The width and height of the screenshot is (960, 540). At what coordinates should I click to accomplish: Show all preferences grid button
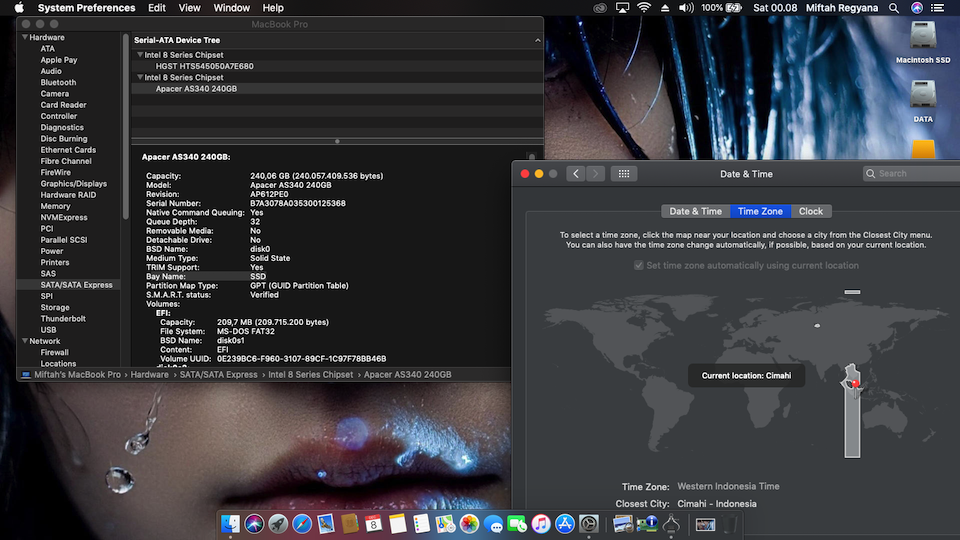click(624, 174)
